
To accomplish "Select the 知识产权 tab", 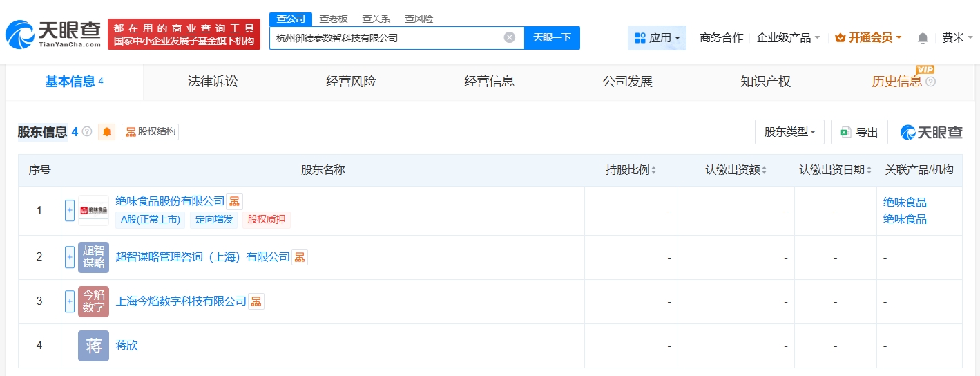I will click(765, 82).
